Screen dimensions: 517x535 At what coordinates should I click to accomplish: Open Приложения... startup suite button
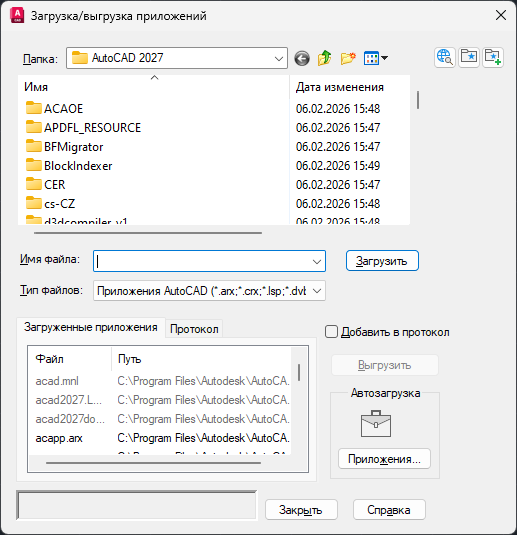point(384,459)
